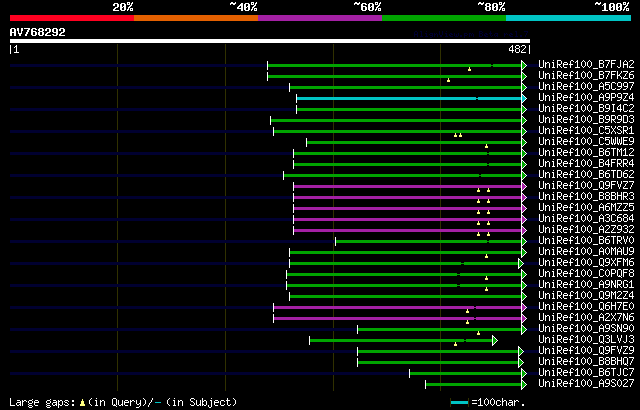Viewport: 640px width, 410px height.
Task: Click the red 20% identity legend segment
Action: [72, 18]
